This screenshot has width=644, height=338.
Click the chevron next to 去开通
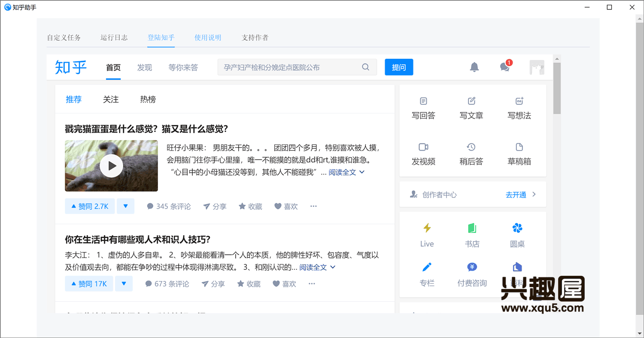pos(534,194)
